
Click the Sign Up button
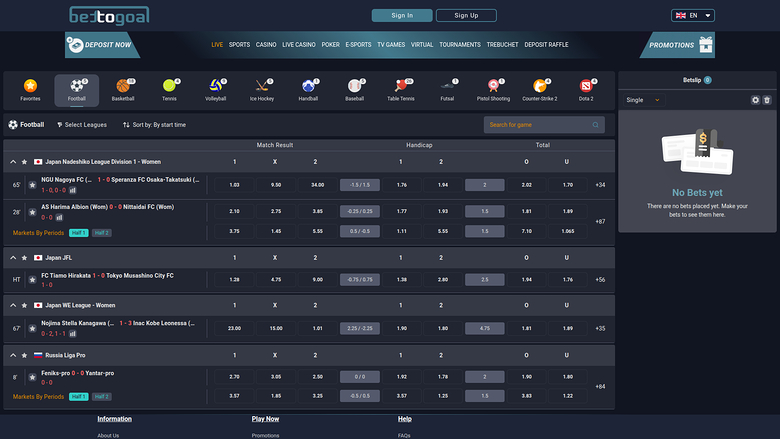click(x=466, y=15)
